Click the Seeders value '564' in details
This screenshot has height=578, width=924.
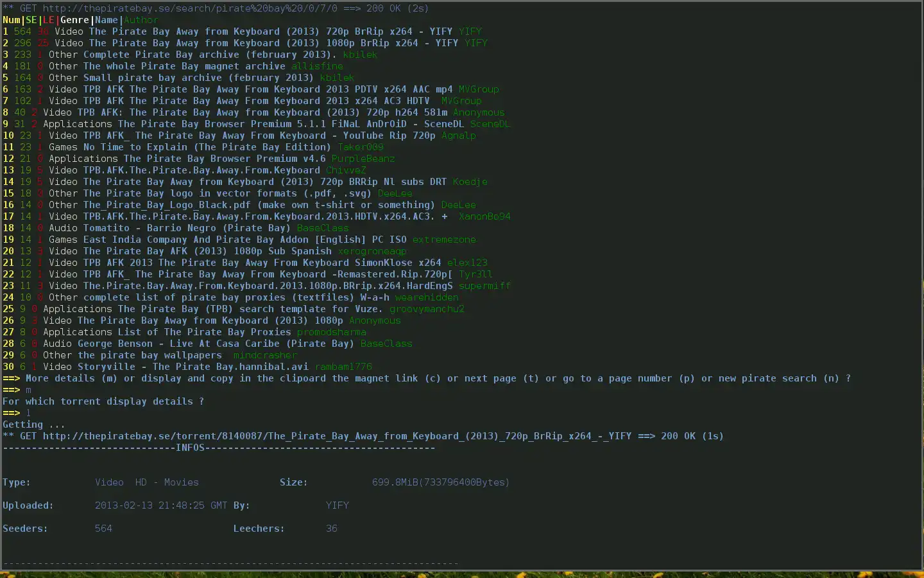coord(103,529)
